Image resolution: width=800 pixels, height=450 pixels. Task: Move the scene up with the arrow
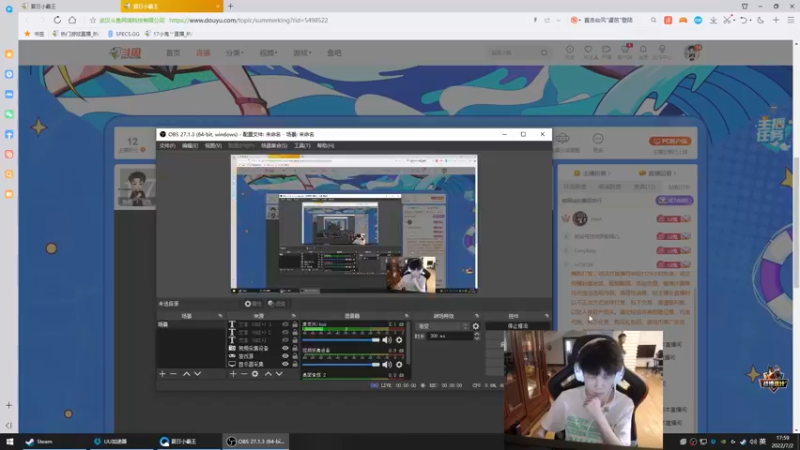click(186, 374)
